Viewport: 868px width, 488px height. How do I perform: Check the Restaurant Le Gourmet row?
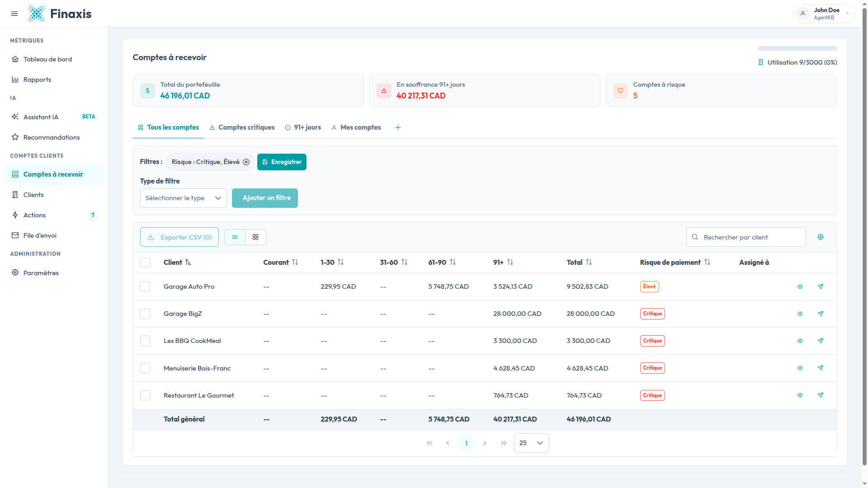[x=145, y=395]
